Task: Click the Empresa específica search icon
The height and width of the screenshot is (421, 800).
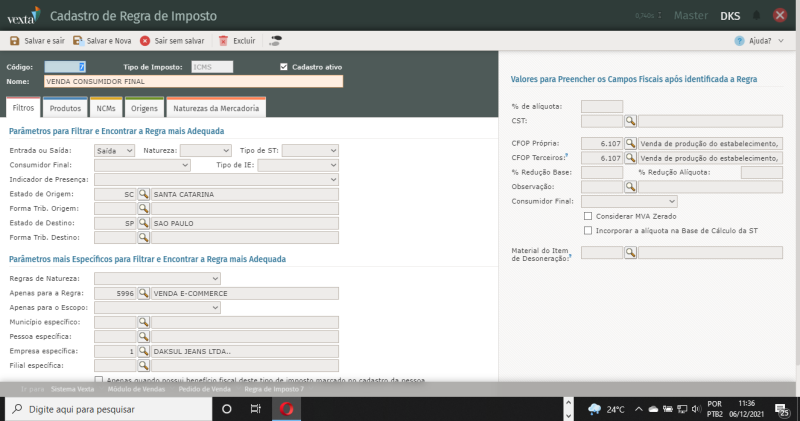Action: click(x=143, y=352)
